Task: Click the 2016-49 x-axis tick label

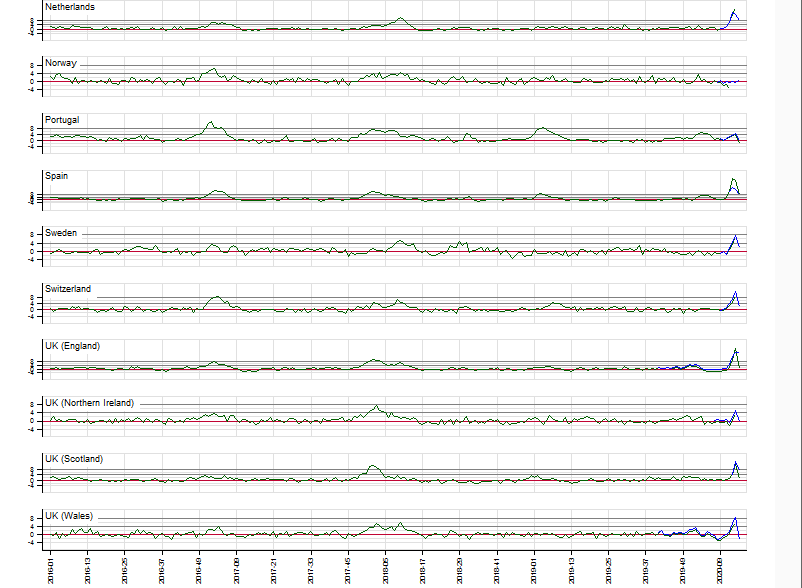Action: [200, 564]
